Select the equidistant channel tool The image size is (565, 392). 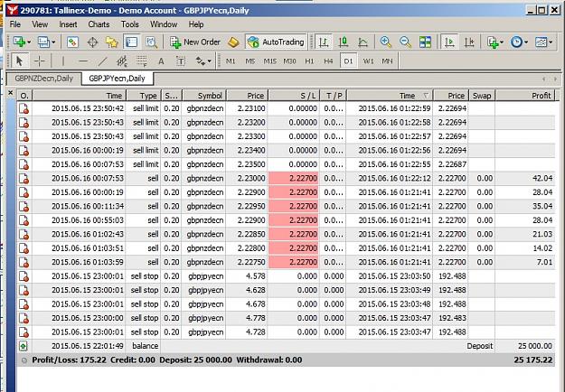click(122, 61)
